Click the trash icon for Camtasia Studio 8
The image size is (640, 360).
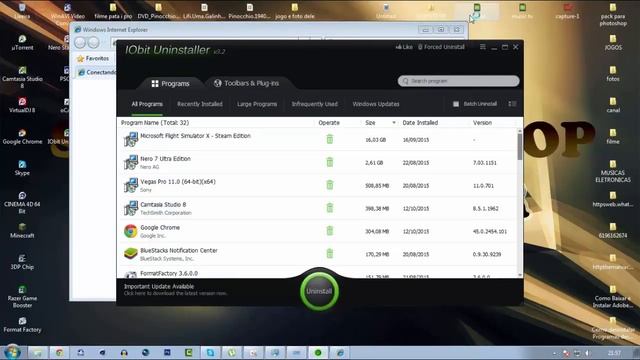click(329, 208)
